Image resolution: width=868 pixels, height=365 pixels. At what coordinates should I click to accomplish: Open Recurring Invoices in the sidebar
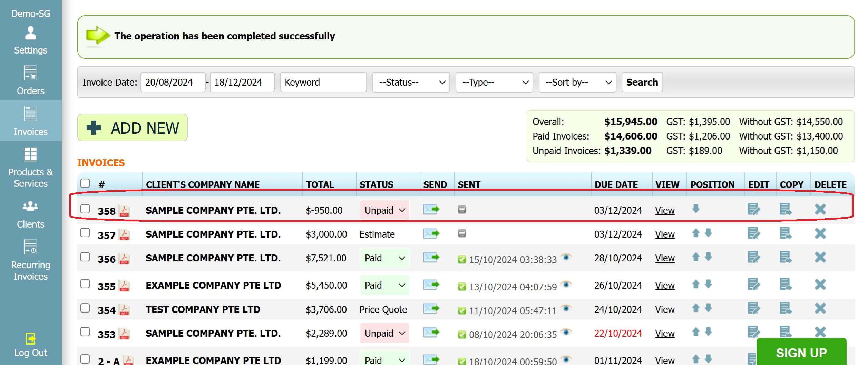31,260
